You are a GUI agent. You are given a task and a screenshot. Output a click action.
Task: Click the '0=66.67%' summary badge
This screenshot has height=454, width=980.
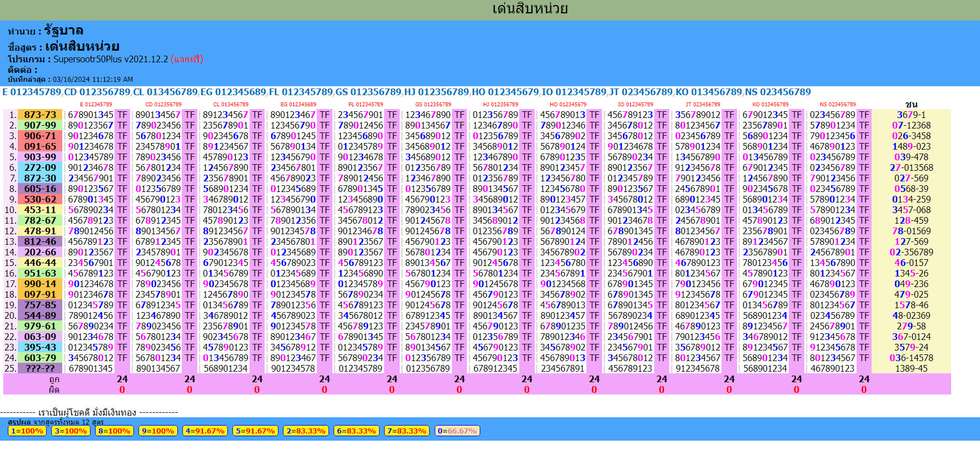click(x=457, y=431)
